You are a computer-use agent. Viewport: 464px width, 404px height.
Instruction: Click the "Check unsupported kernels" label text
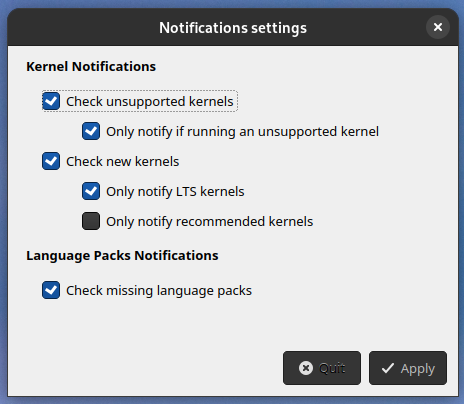150,101
